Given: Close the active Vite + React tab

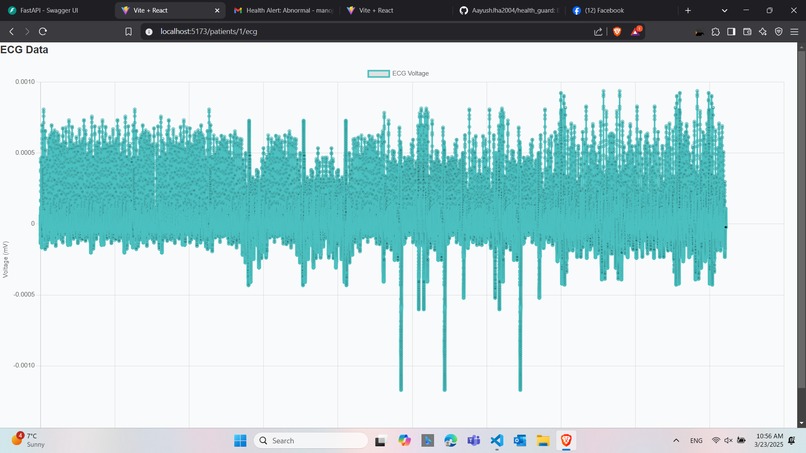Looking at the screenshot, I should [217, 10].
